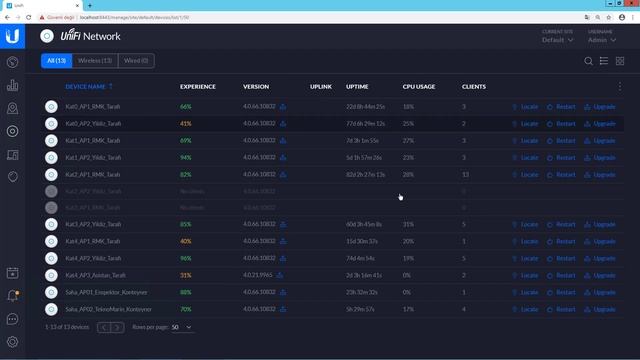The height and width of the screenshot is (360, 640).
Task: Click the 4.0.21.9965 version value
Action: click(258, 275)
